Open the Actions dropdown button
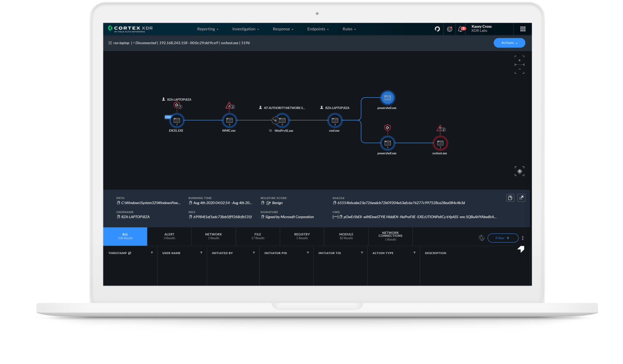 tap(509, 43)
